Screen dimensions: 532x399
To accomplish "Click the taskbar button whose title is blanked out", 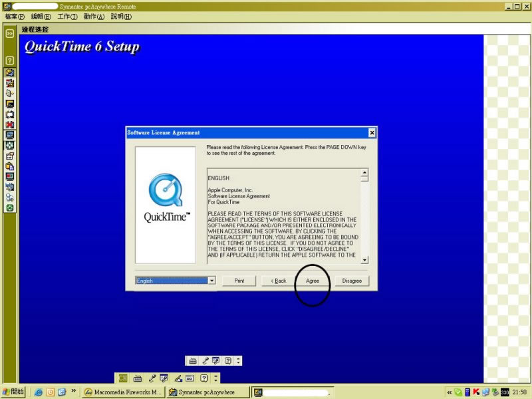I will coord(293,392).
